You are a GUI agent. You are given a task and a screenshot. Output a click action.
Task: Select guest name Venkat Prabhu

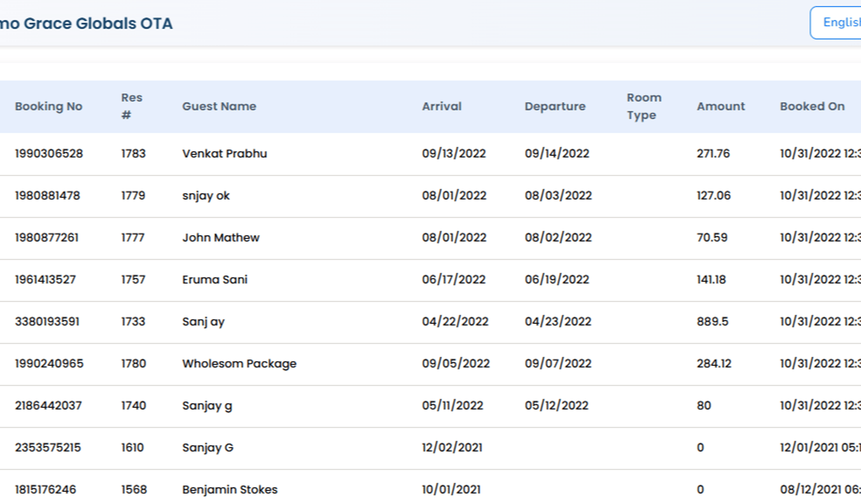pyautogui.click(x=224, y=153)
